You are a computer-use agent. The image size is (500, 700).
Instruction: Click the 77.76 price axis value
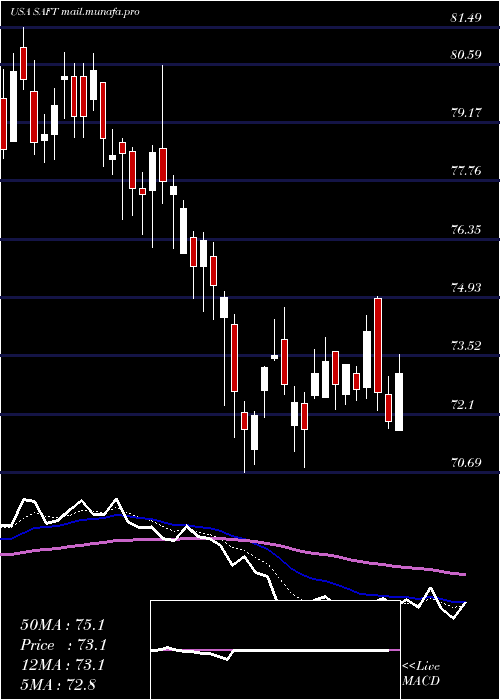(x=466, y=171)
